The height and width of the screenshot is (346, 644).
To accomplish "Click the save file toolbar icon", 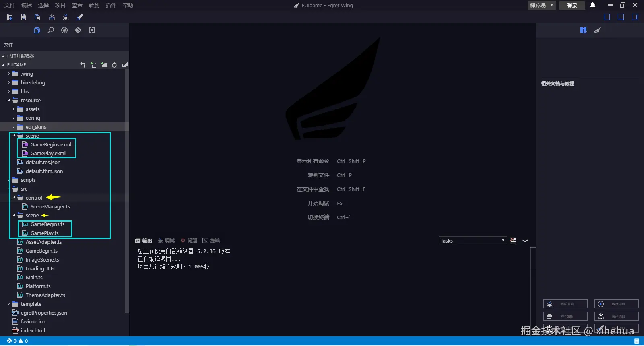I will tap(23, 17).
